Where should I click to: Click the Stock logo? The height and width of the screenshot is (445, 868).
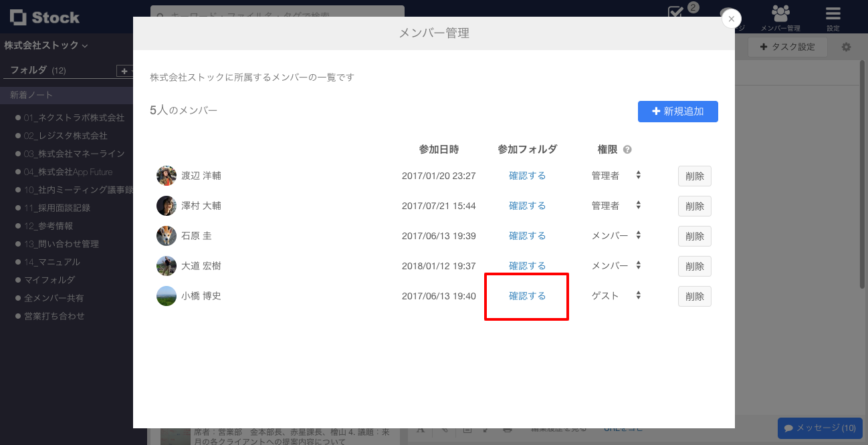(x=43, y=18)
